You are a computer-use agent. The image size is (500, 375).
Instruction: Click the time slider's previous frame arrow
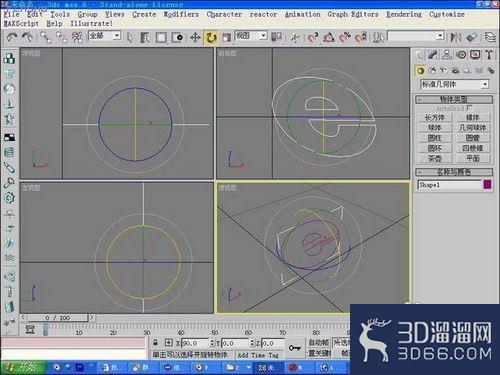(23, 318)
